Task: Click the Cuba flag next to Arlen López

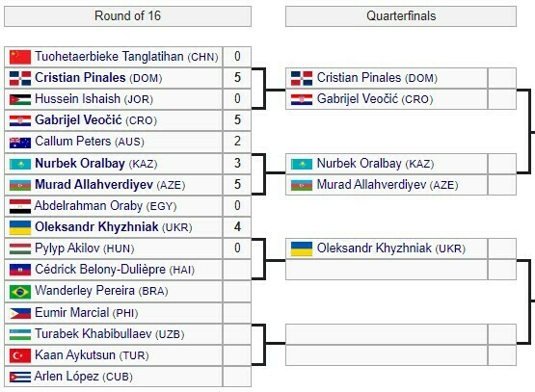Action: [x=20, y=377]
